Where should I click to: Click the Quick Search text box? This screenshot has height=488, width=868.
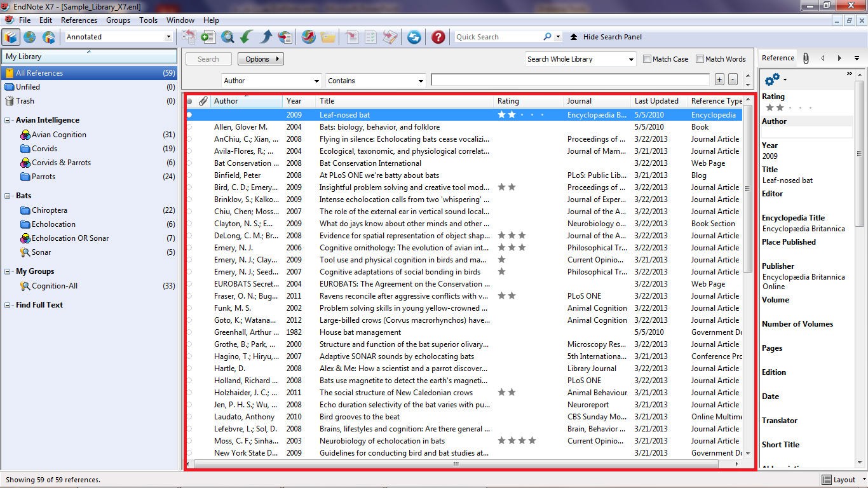498,37
